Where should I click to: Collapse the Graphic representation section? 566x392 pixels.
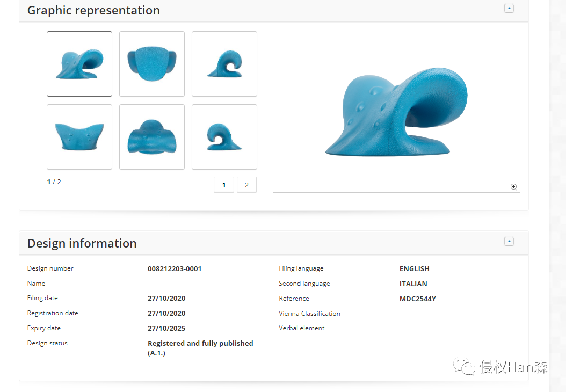coord(509,8)
